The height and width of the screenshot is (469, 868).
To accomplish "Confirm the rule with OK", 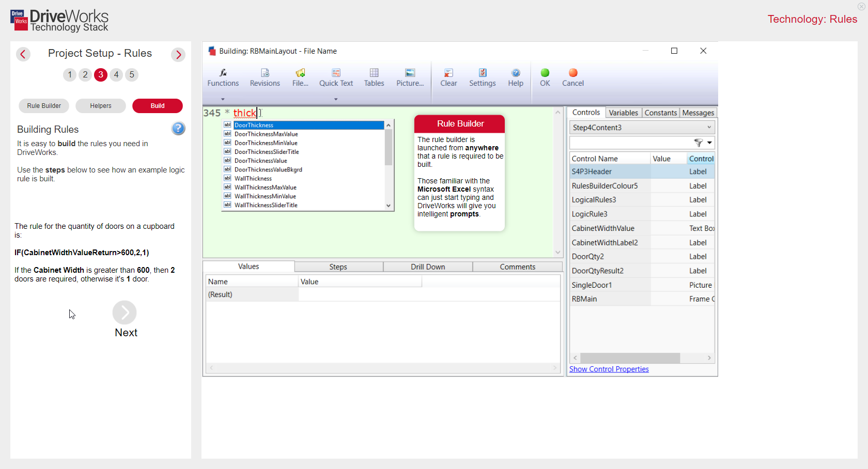I will pos(545,77).
